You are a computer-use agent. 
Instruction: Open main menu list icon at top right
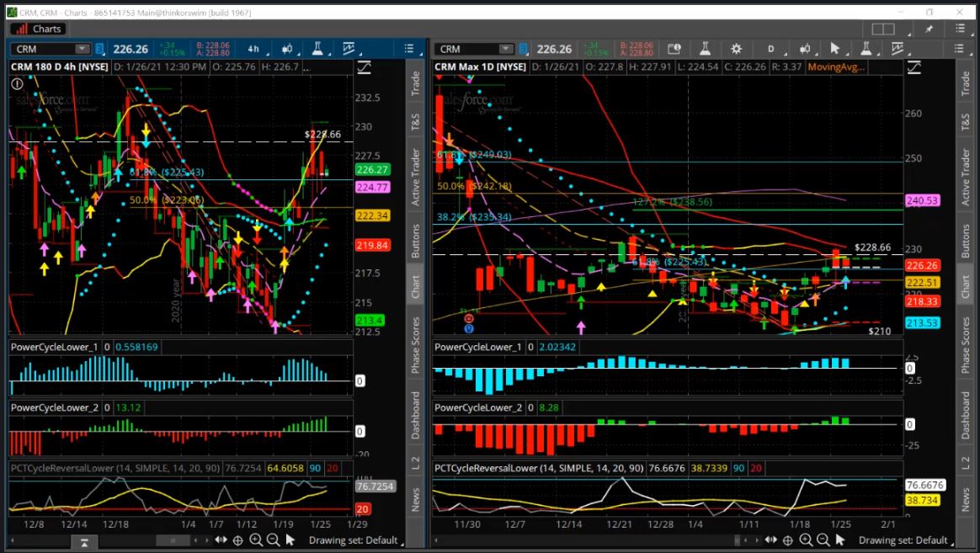click(x=961, y=29)
